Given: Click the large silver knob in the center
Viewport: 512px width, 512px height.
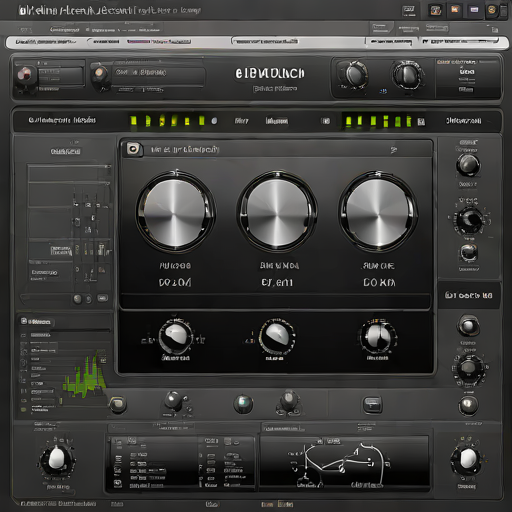Looking at the screenshot, I should point(277,212).
